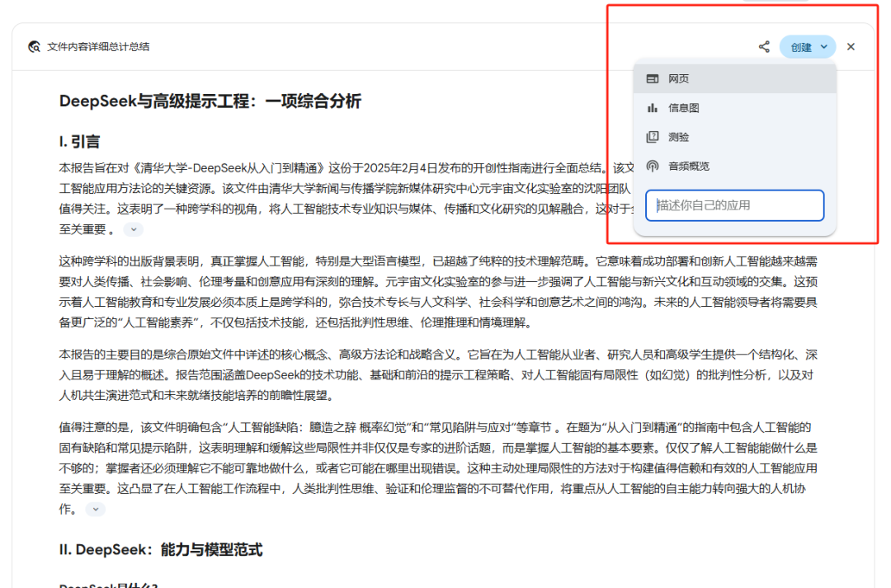The image size is (891, 588).
Task: Click the 文件内容详细总计总结 title text
Action: pos(98,46)
